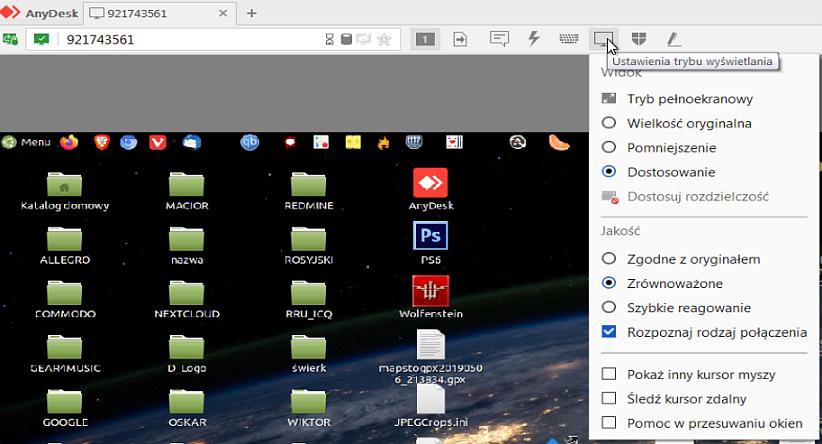Select the REDMINE folder
Image resolution: width=822 pixels, height=444 pixels.
pyautogui.click(x=309, y=190)
